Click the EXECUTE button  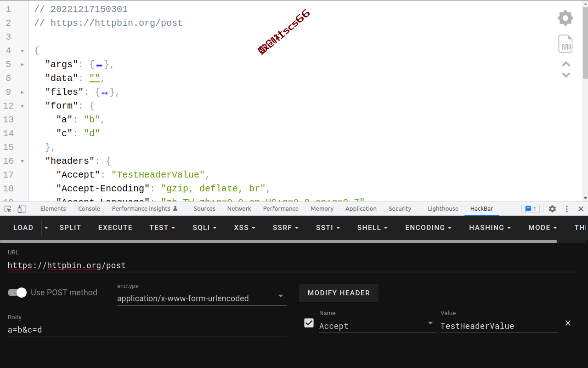pos(115,228)
